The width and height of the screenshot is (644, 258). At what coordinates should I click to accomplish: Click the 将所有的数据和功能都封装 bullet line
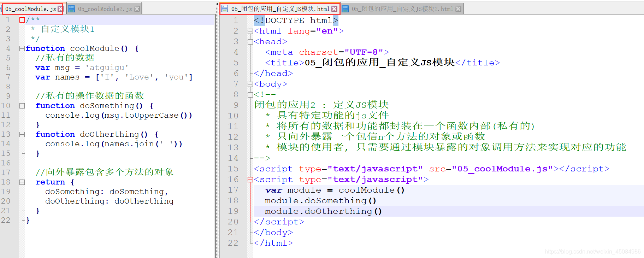pyautogui.click(x=400, y=126)
